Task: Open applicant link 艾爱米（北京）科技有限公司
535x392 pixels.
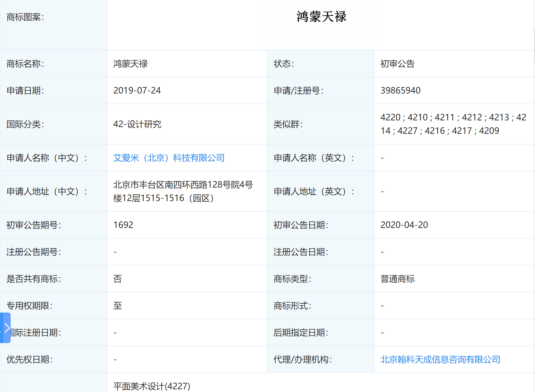Action: click(169, 158)
